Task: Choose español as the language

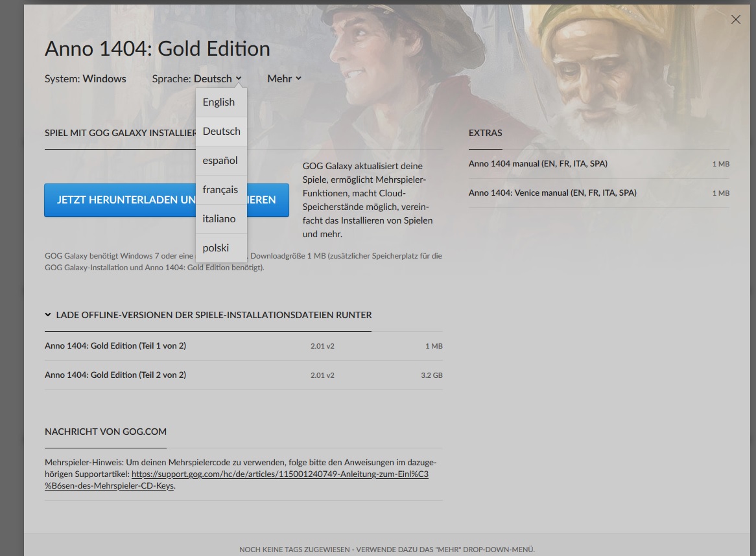Action: click(x=221, y=161)
